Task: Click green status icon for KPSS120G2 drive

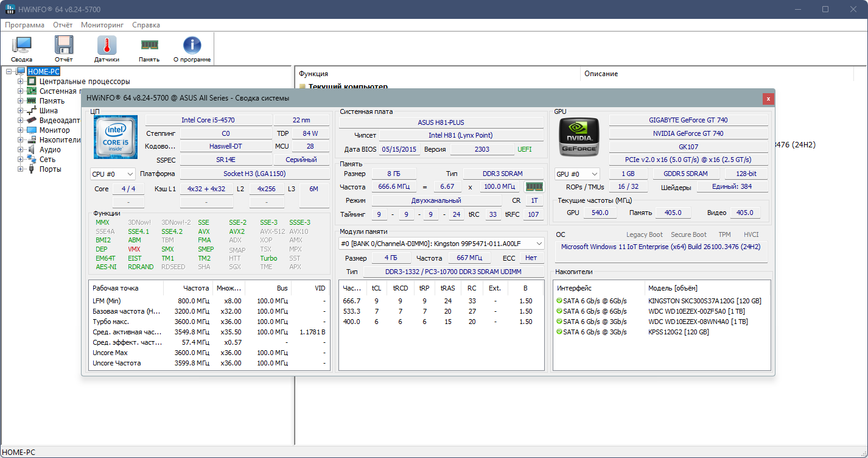Action: [559, 332]
